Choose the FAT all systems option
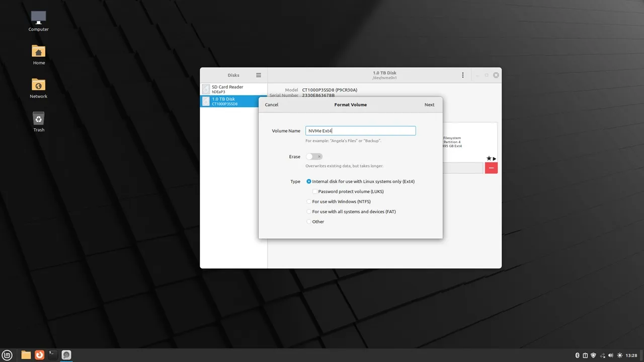Viewport: 644px width, 362px height. pos(309,212)
